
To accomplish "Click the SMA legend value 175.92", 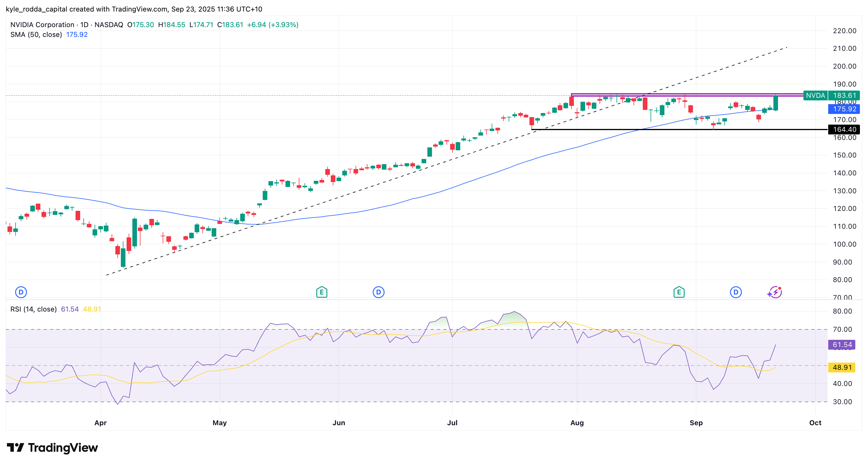I will [x=77, y=34].
